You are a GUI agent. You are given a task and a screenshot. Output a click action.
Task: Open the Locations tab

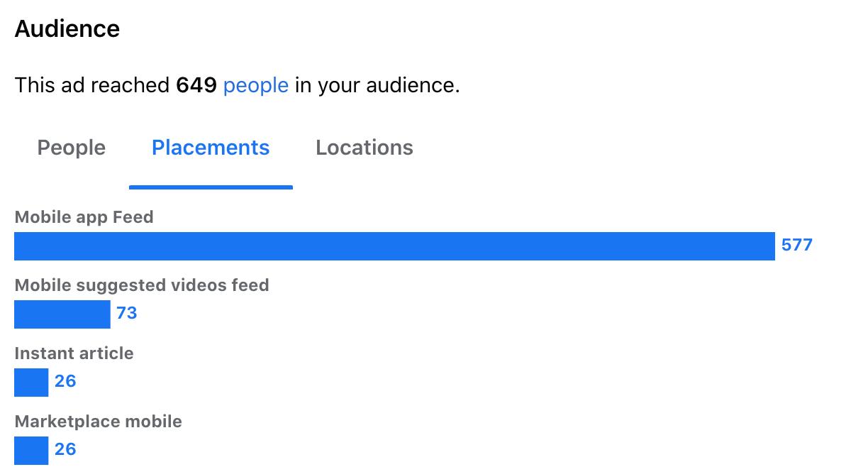point(365,148)
